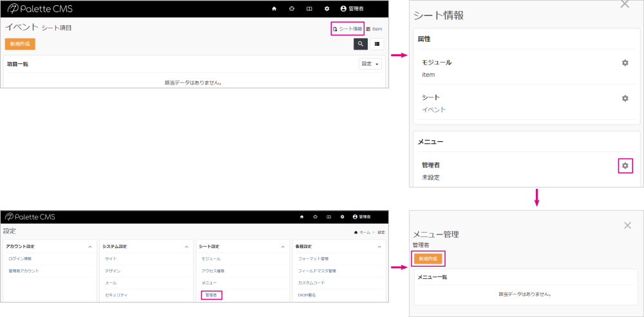Click the gear icon in the イベント page header

(327, 8)
